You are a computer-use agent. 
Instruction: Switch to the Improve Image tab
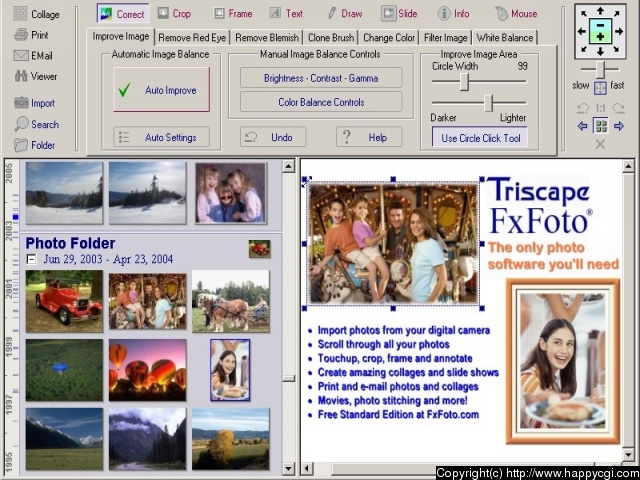point(121,36)
